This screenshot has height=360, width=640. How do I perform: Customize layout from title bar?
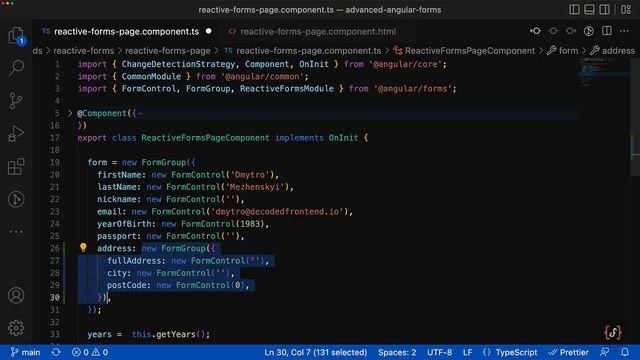[x=626, y=9]
